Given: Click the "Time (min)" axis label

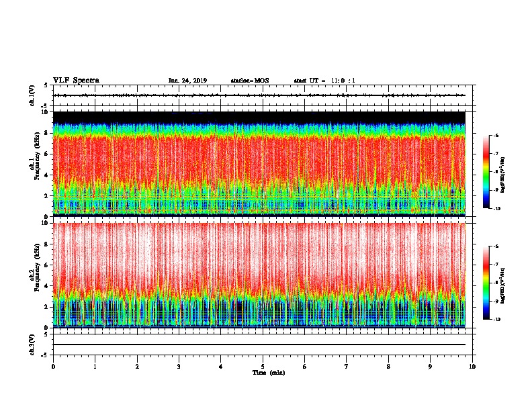Looking at the screenshot, I should pos(269,373).
